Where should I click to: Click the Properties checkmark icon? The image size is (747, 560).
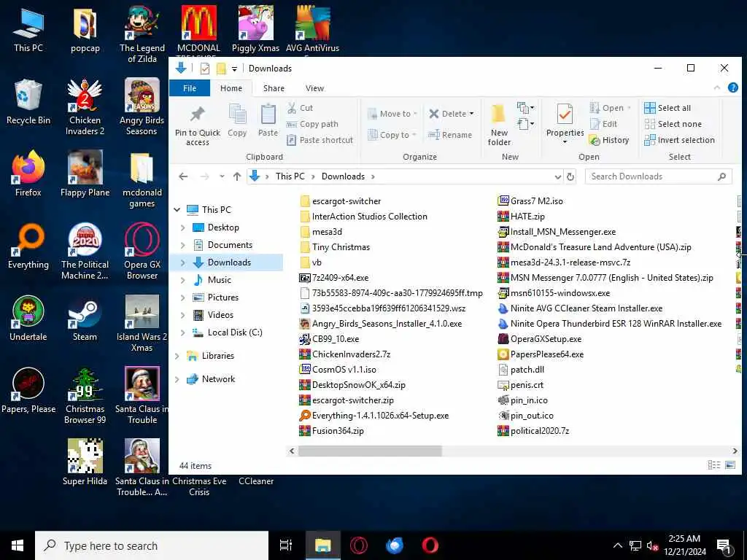[565, 114]
